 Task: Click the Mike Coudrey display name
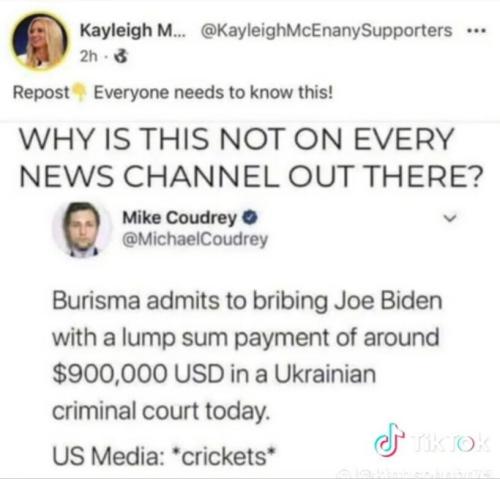pyautogui.click(x=180, y=218)
